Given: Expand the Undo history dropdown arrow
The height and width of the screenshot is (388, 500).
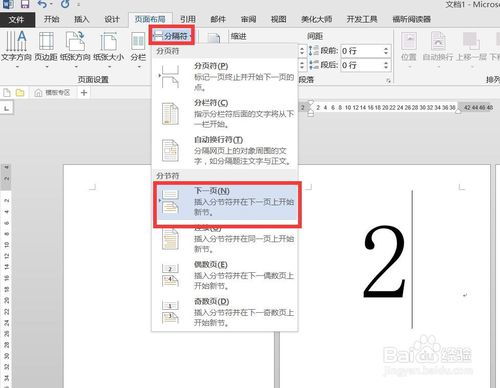Looking at the screenshot, I should coord(51,4).
